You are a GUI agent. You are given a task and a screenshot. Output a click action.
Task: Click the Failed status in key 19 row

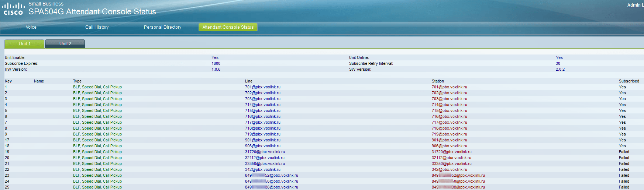click(624, 152)
